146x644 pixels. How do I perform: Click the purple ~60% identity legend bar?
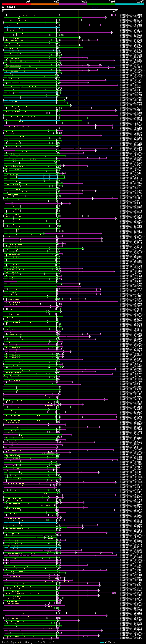click(x=73, y=4)
